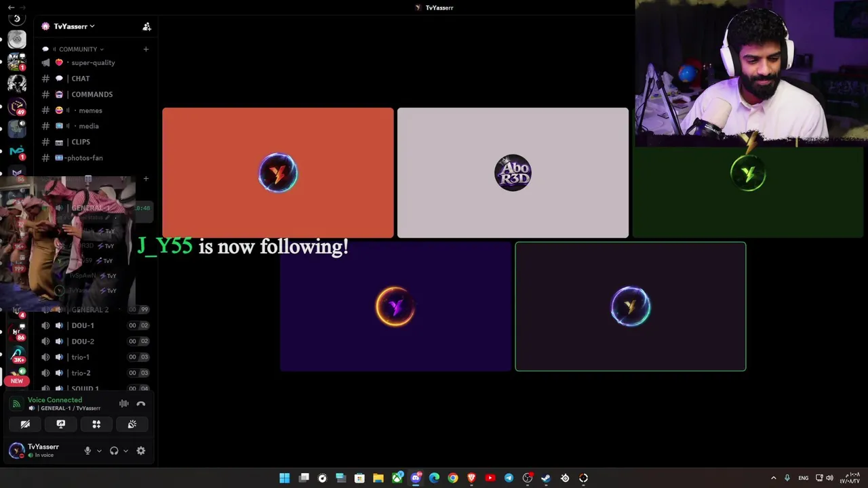Show hidden system tray icons

coord(773,479)
